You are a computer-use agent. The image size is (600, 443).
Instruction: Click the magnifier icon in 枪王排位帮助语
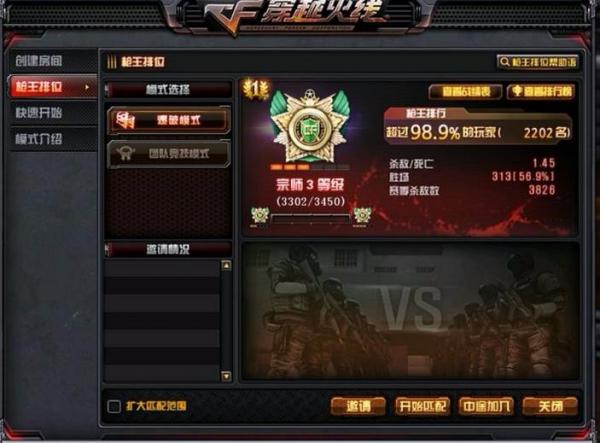click(505, 62)
